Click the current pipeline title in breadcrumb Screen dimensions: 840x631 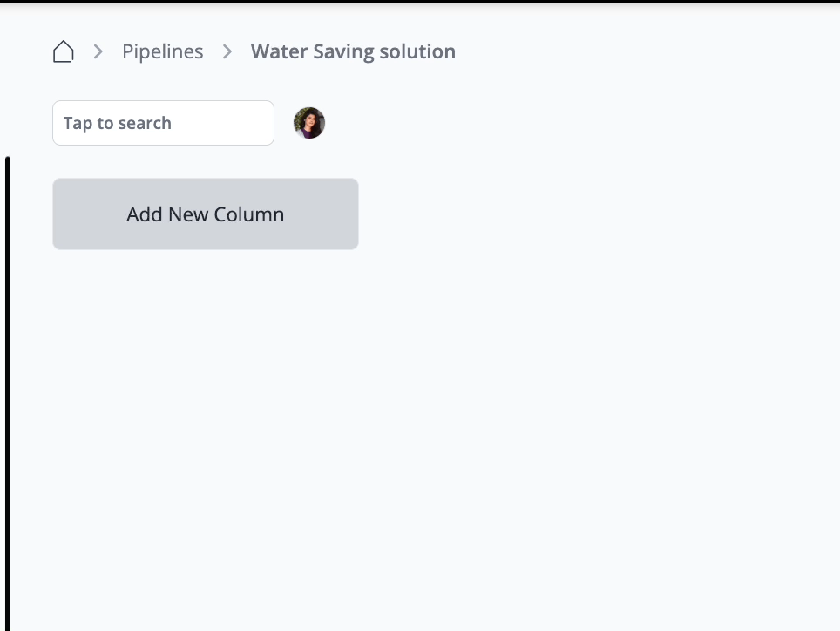[x=353, y=52]
